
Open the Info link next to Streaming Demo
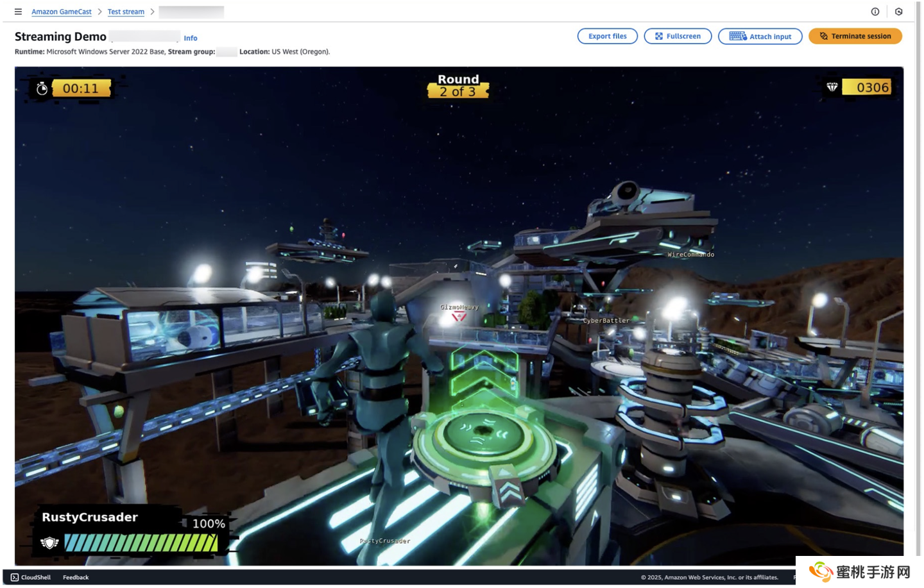191,38
